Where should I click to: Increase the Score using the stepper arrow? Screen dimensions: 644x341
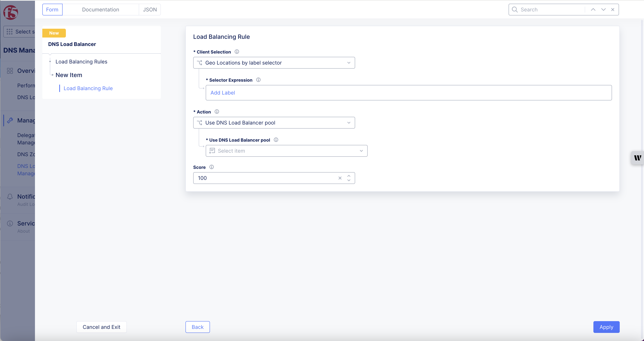[x=349, y=176]
